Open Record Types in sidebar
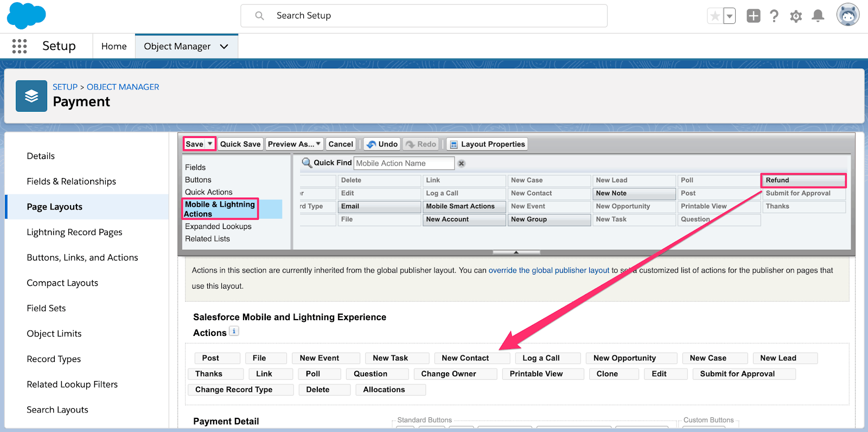868x432 pixels. click(x=54, y=359)
